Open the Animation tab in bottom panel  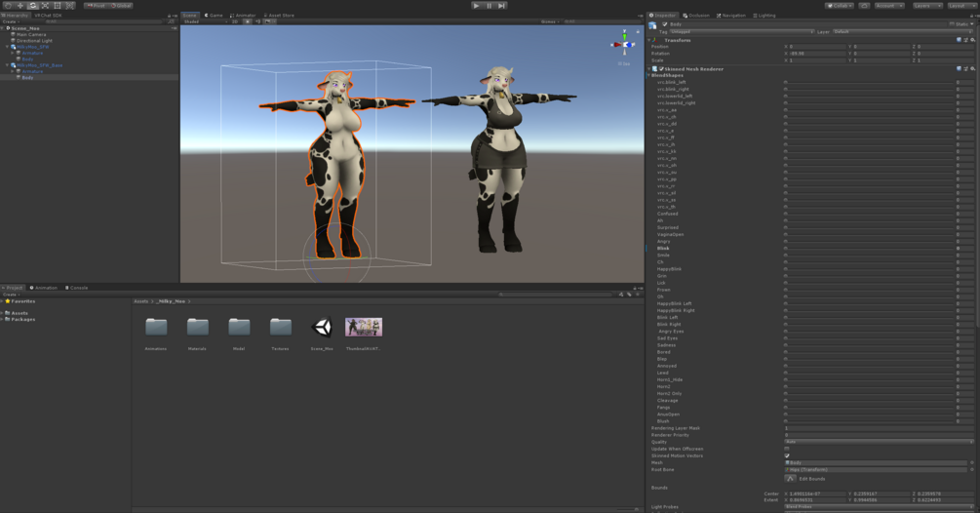point(44,288)
